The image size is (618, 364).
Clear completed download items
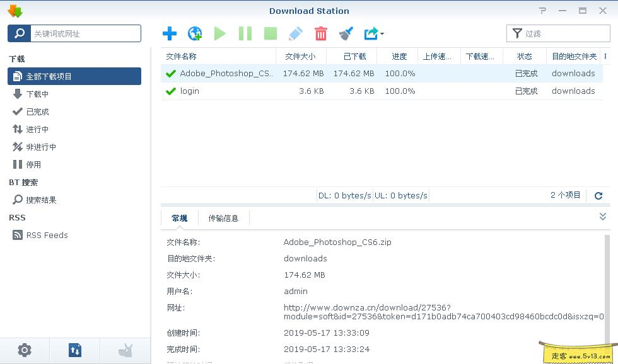point(346,33)
